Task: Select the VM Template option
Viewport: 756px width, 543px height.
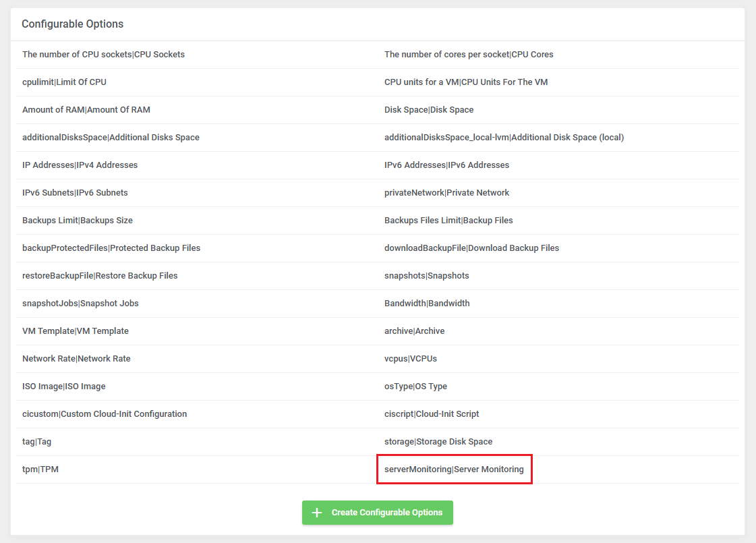Action: (76, 331)
